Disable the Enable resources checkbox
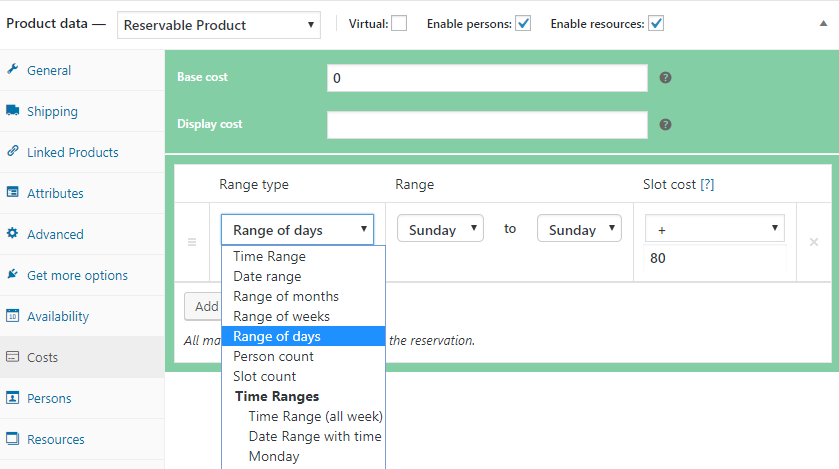The height and width of the screenshot is (469, 839). [x=656, y=24]
